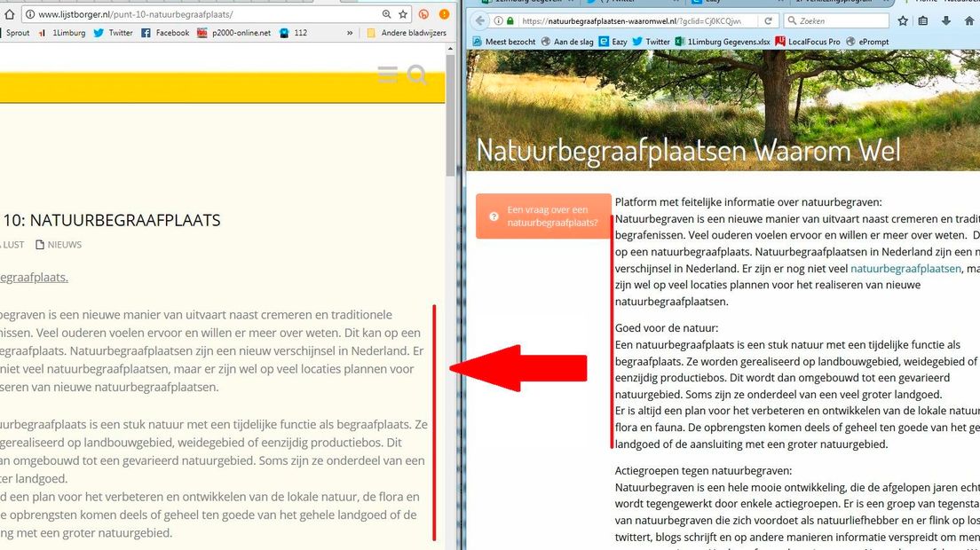Click into Firefox's Zoeken search box
980x550 pixels.
coord(836,20)
